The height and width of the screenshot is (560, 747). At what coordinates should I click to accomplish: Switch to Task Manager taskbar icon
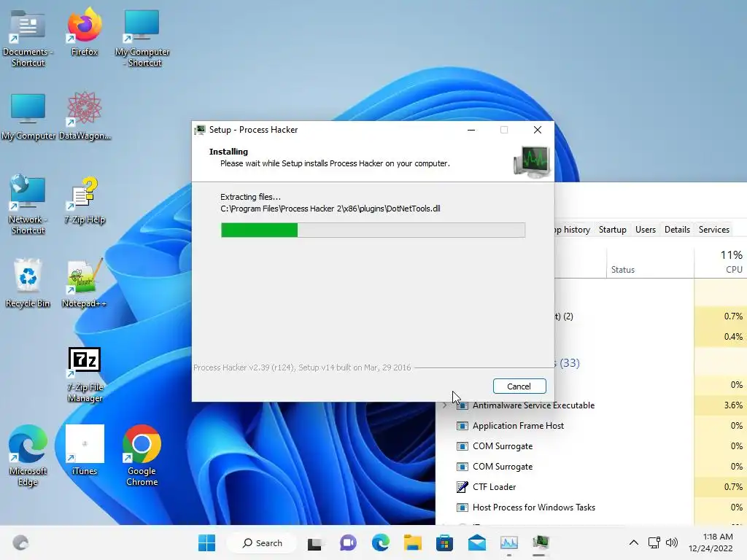[508, 542]
